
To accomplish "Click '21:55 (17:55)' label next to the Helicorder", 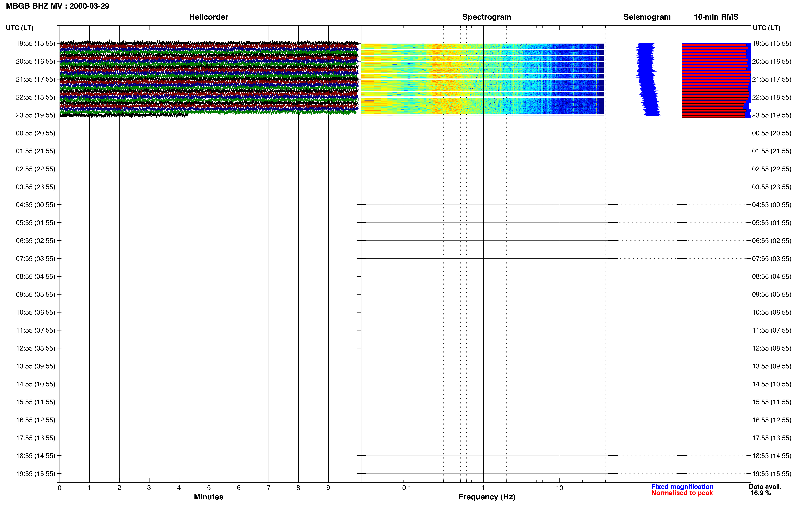I will click(x=36, y=79).
